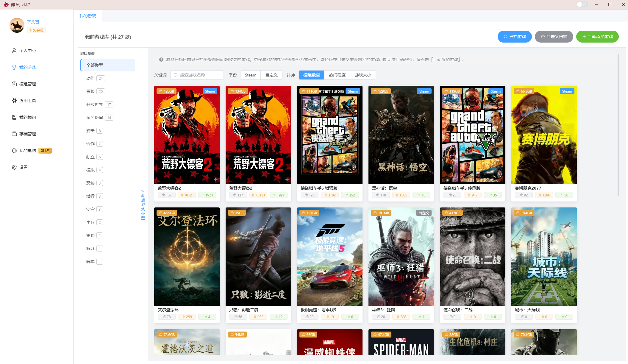Sort games by 模组数量

pyautogui.click(x=311, y=75)
